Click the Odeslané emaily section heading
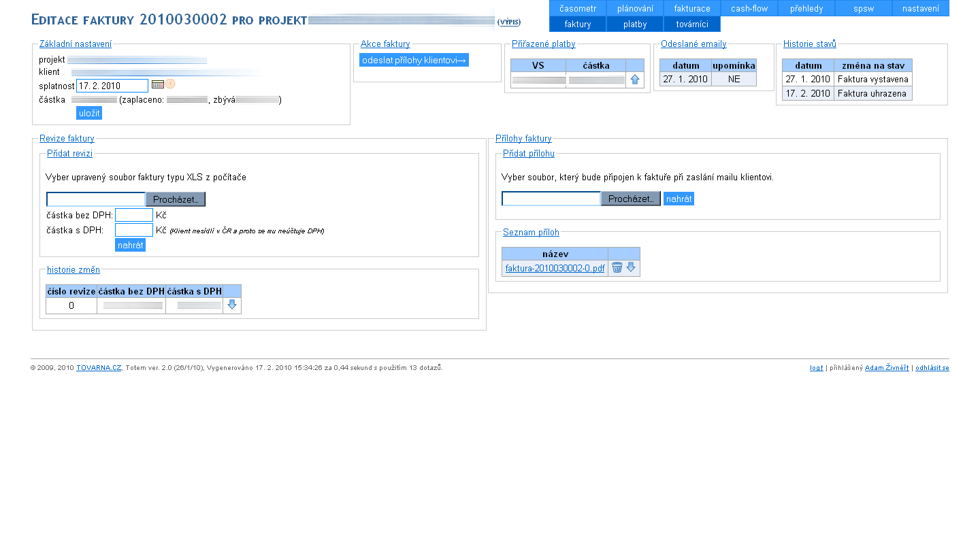The height and width of the screenshot is (538, 980). pos(693,44)
